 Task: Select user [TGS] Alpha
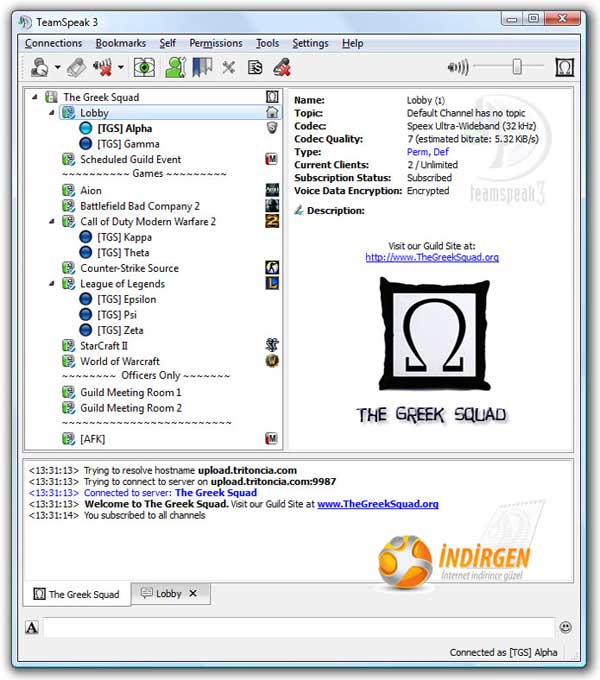point(124,128)
